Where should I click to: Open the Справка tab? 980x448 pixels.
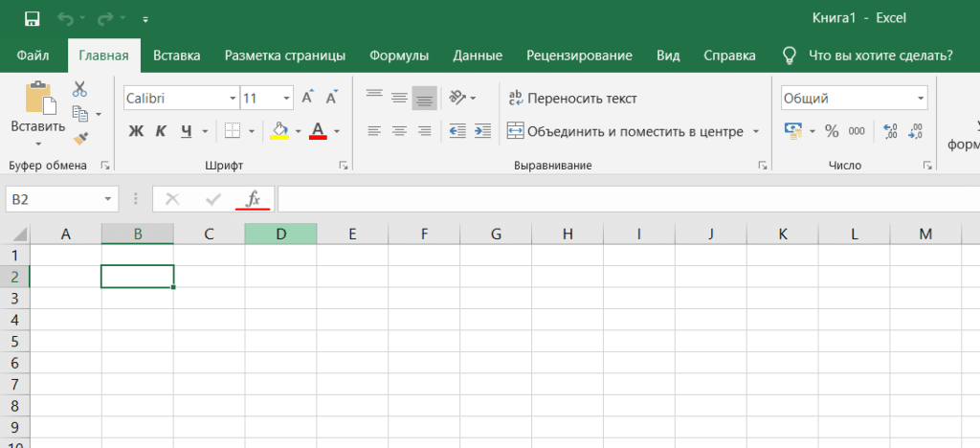[729, 56]
